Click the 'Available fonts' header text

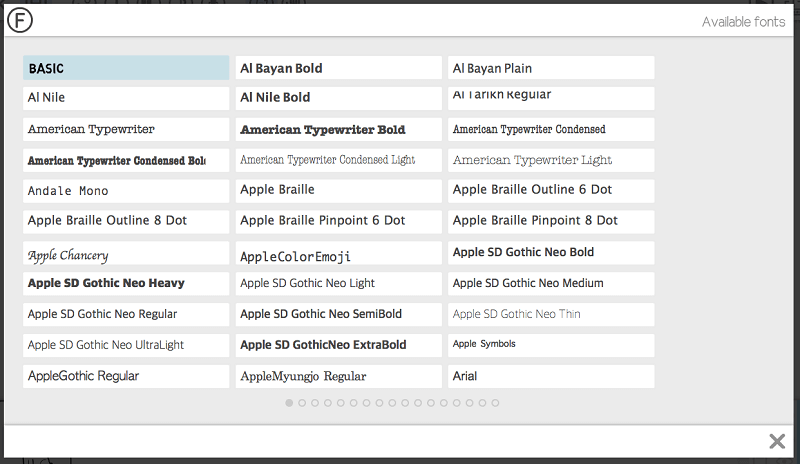coord(743,22)
